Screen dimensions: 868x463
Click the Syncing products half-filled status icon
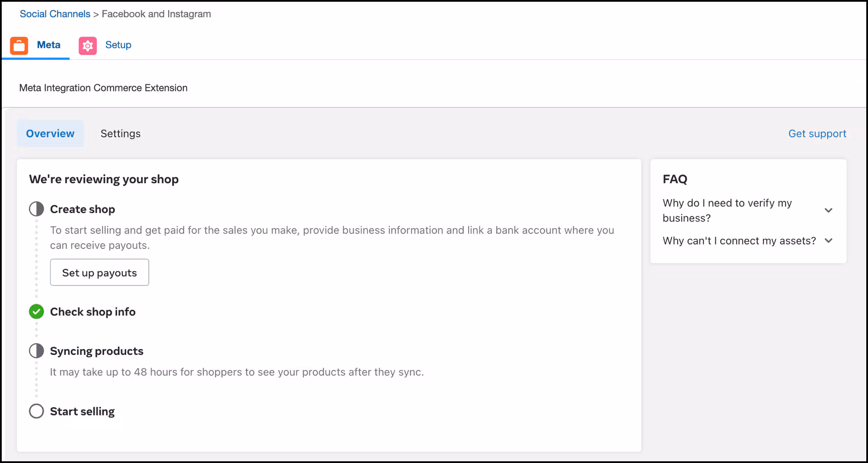tap(36, 351)
